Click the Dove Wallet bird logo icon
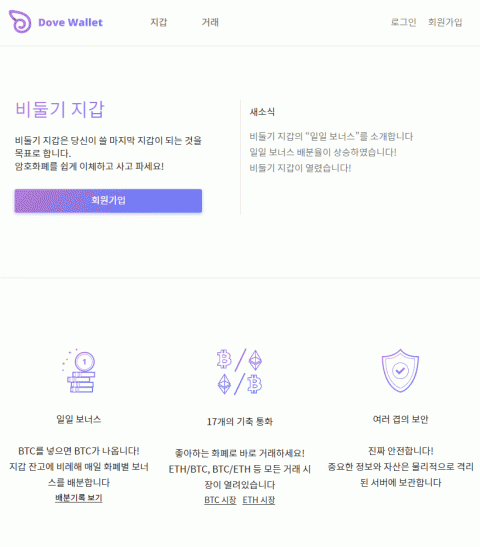Viewport: 480px width, 547px height. pos(20,22)
